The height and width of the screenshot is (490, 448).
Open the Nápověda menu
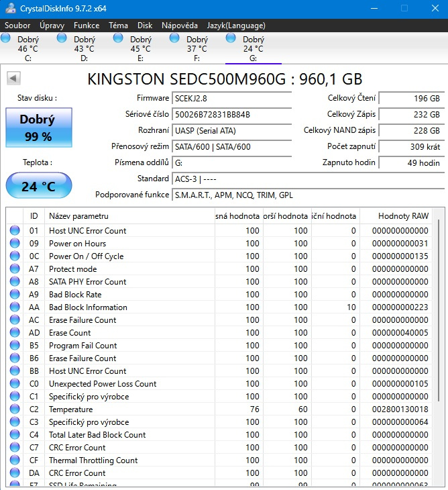coord(180,26)
